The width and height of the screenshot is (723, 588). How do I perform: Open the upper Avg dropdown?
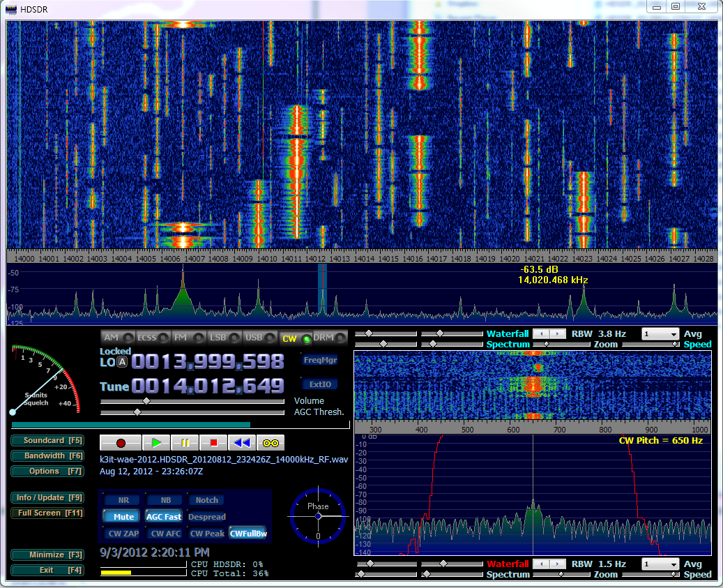tap(660, 334)
